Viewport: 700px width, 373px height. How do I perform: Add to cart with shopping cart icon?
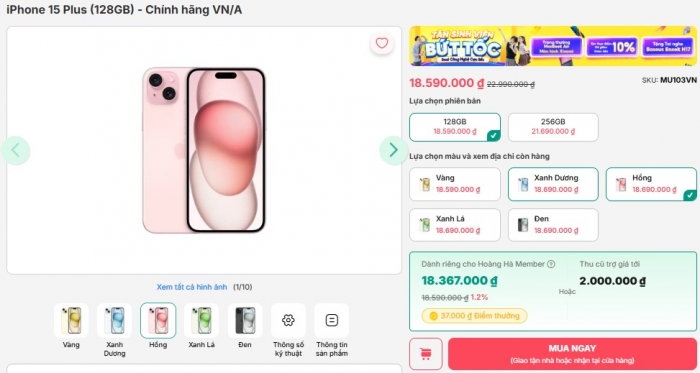(425, 354)
